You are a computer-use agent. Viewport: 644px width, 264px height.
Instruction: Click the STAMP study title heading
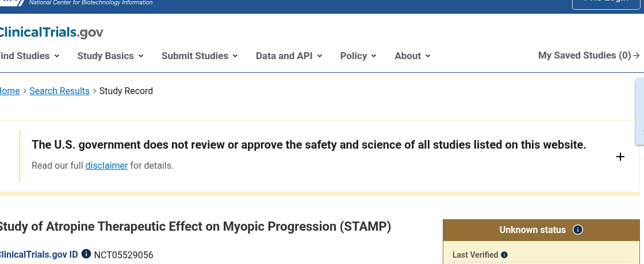coord(195,227)
